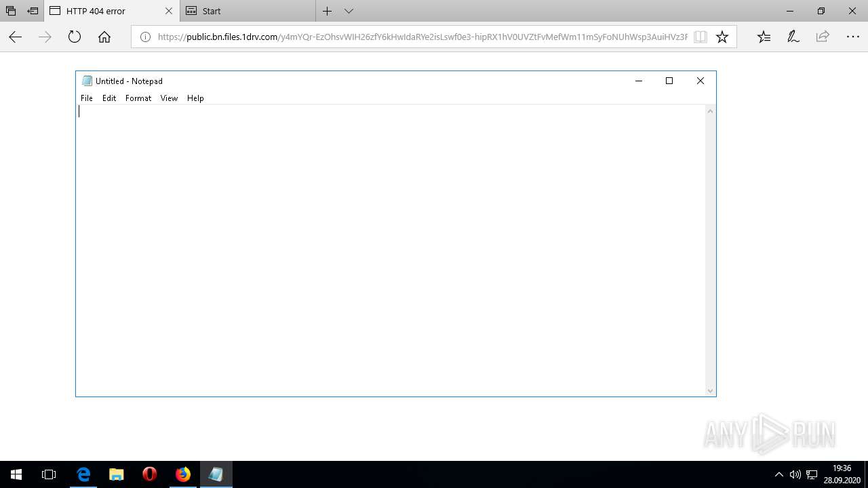Restore down the Edge browser window

pyautogui.click(x=821, y=11)
